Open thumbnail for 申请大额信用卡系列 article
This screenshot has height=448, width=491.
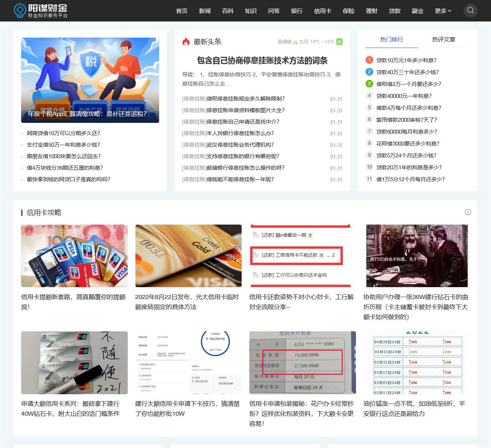tap(74, 363)
